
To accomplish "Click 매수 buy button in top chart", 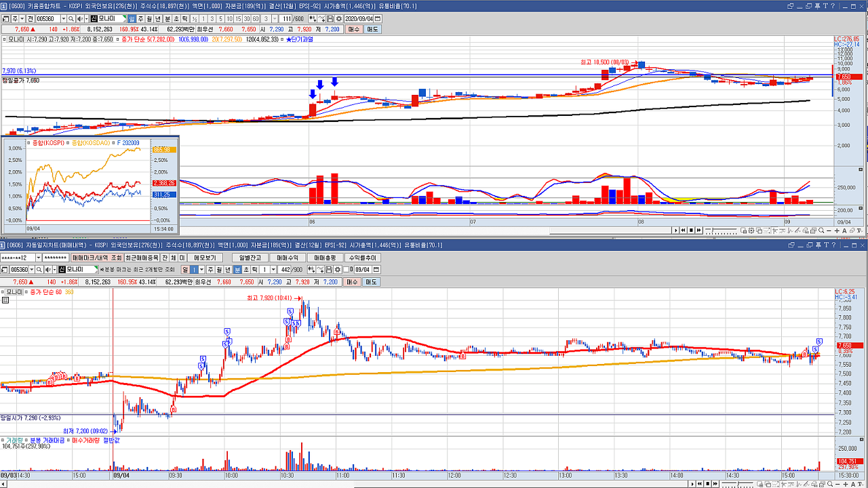I will point(355,29).
